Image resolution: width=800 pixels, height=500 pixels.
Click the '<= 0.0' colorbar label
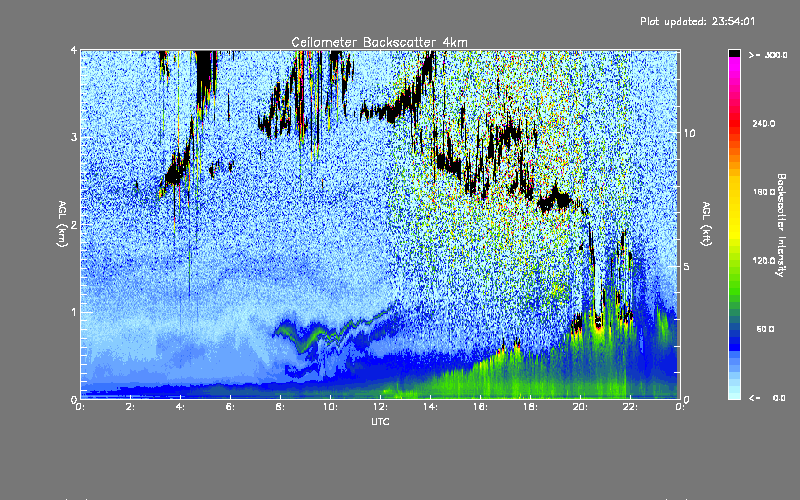pyautogui.click(x=767, y=398)
